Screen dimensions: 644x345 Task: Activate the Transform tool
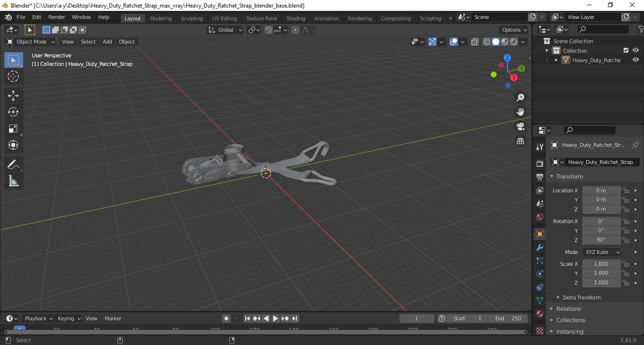coord(13,145)
